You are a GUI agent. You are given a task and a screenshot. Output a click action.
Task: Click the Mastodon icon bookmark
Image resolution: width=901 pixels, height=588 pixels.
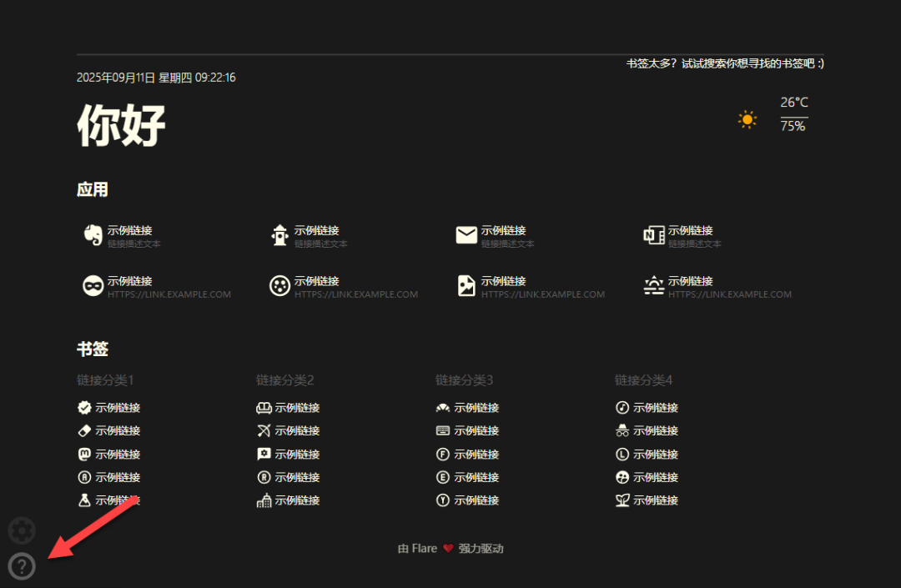[x=109, y=455]
